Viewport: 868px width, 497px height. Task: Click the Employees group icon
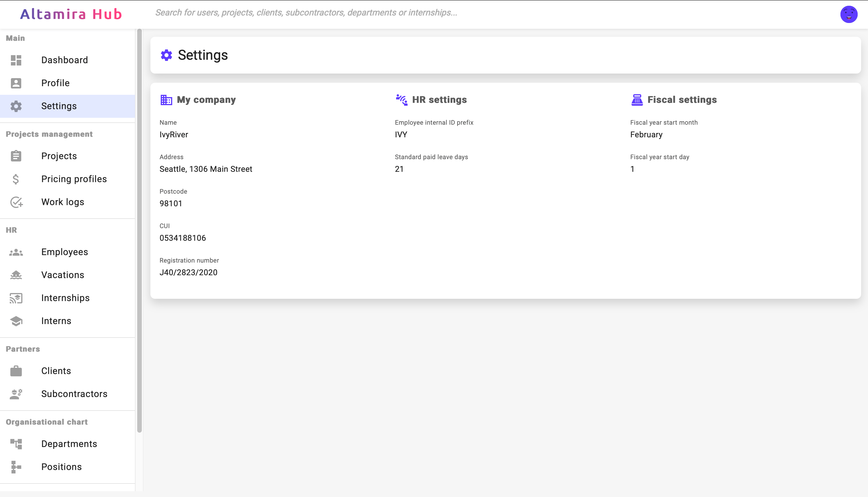[x=16, y=252]
